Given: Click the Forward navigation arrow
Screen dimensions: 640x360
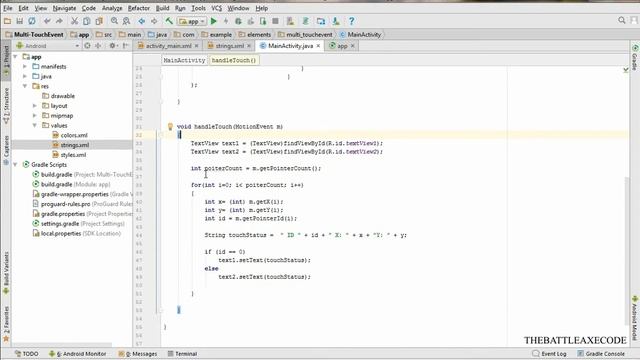Looking at the screenshot, I should tap(154, 21).
